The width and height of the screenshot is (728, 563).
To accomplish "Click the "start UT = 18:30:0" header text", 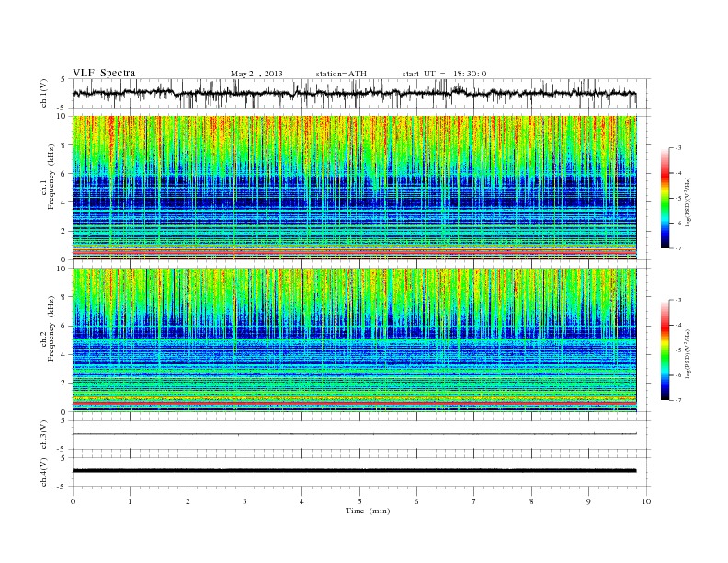I will (x=444, y=74).
